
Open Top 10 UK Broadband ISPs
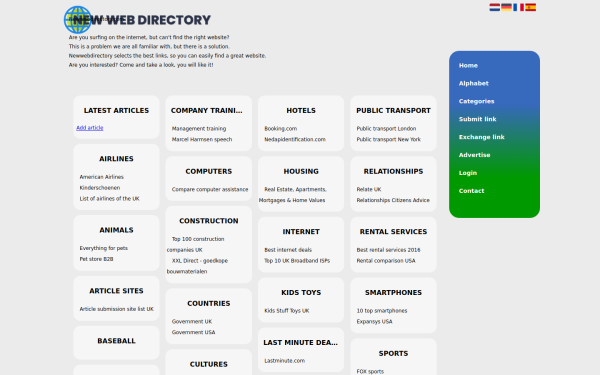click(297, 261)
